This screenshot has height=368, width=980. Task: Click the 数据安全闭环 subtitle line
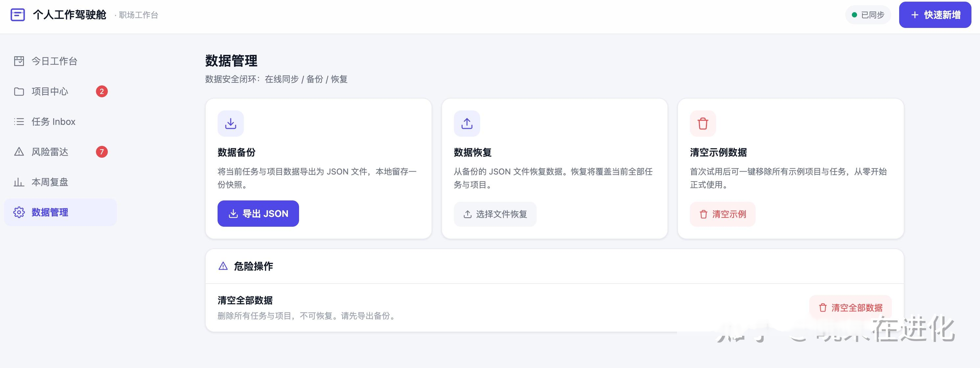[276, 79]
